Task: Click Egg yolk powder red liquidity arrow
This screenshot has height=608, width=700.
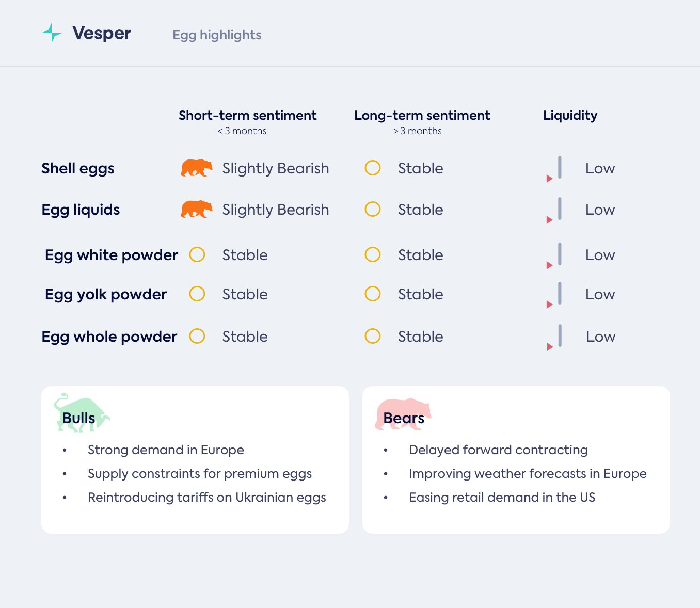Action: [550, 305]
